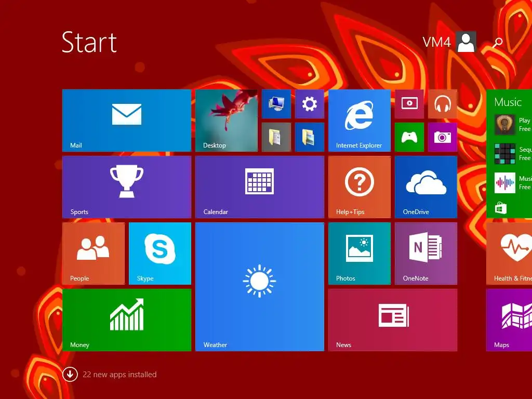Open the Xbox Games tile
The height and width of the screenshot is (399, 532).
pos(409,137)
